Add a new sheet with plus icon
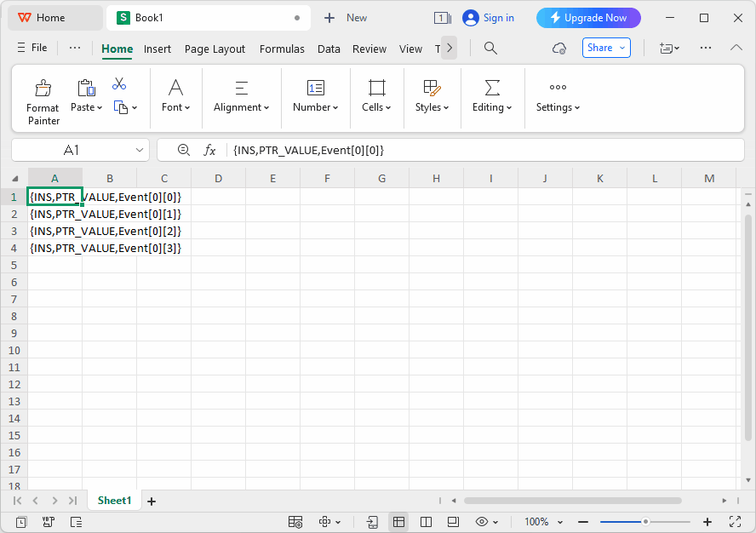This screenshot has width=756, height=533. pyautogui.click(x=152, y=501)
